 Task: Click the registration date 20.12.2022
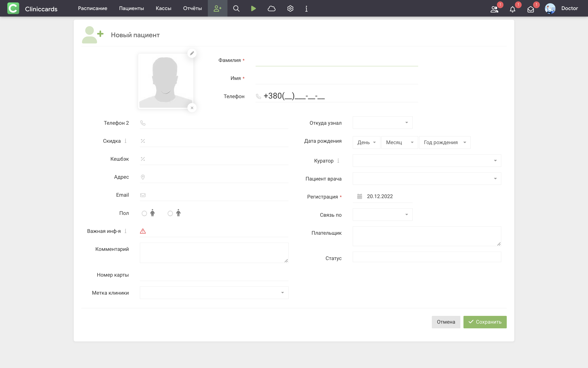tap(380, 196)
